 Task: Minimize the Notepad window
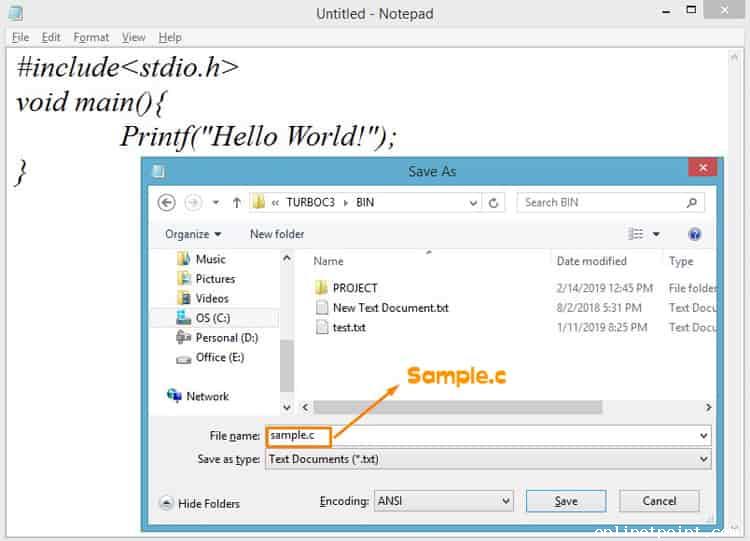tap(666, 11)
